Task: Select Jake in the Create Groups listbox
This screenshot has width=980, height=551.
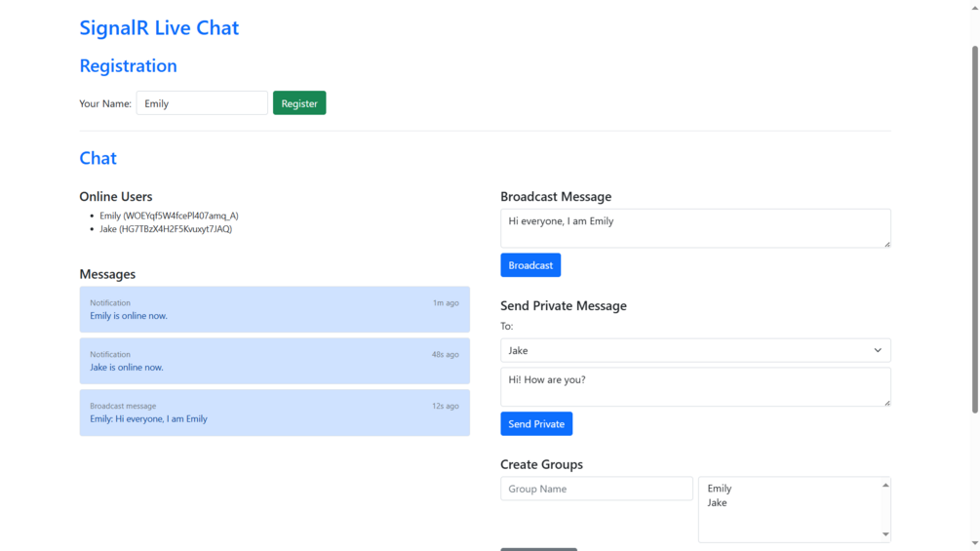Action: (717, 503)
